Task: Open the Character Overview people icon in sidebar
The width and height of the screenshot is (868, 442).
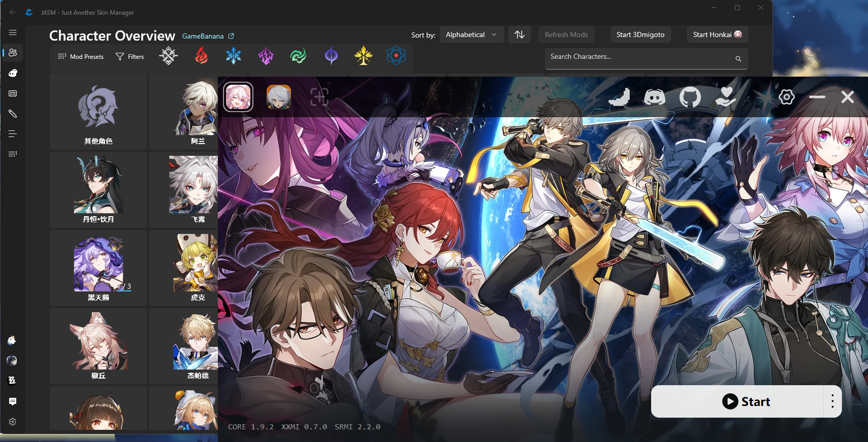Action: pos(13,53)
